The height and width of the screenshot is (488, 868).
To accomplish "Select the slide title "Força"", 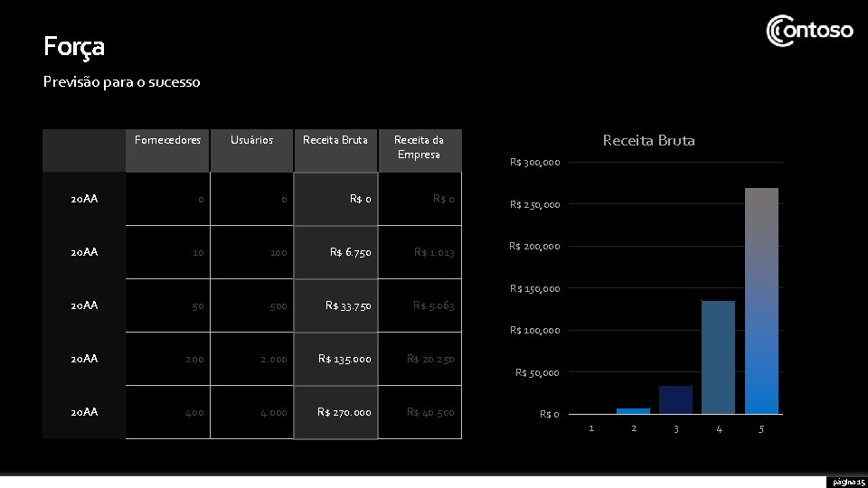I will (x=74, y=46).
